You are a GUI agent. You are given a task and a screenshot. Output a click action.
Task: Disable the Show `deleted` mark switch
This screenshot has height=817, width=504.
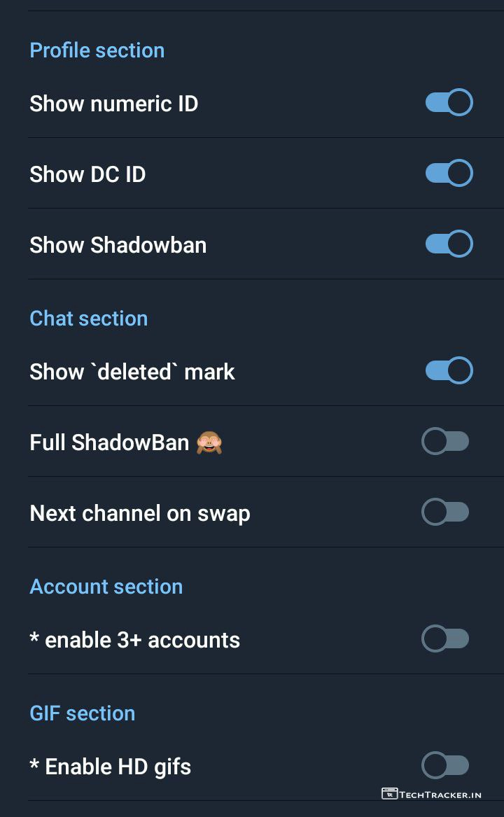click(449, 371)
